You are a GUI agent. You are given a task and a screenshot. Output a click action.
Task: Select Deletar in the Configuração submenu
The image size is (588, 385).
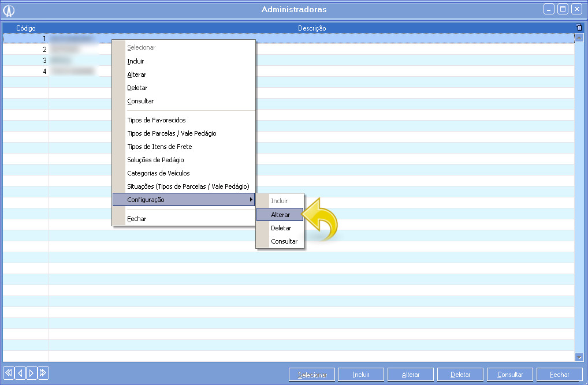tap(281, 228)
